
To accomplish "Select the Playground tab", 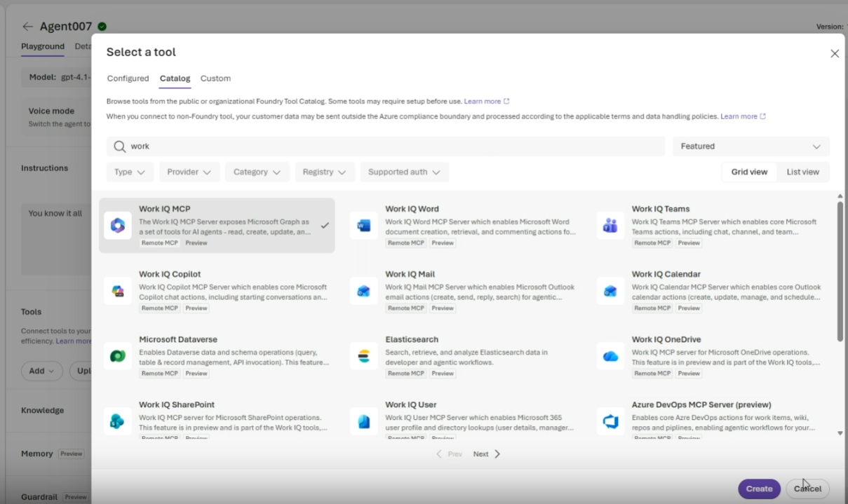I will (x=43, y=46).
